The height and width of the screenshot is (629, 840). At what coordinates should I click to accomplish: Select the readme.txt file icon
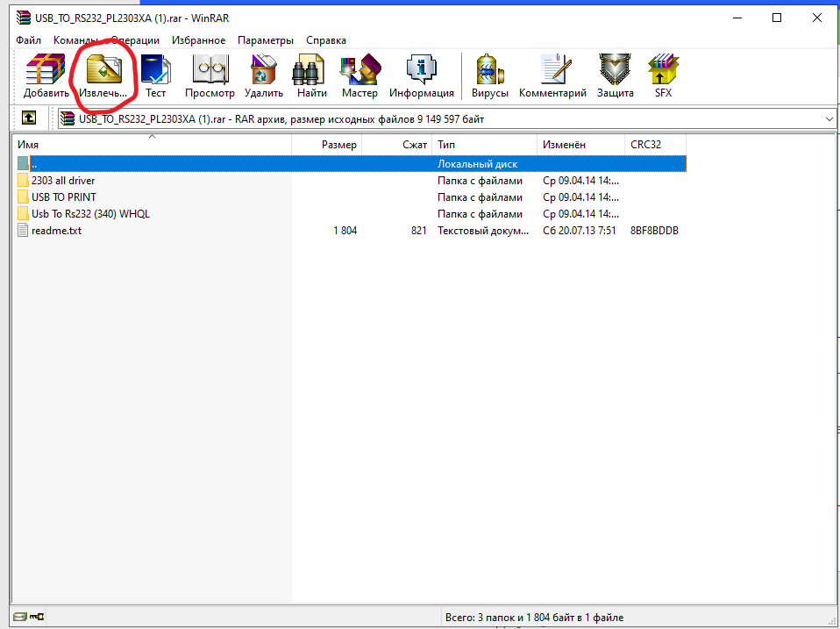tap(23, 231)
